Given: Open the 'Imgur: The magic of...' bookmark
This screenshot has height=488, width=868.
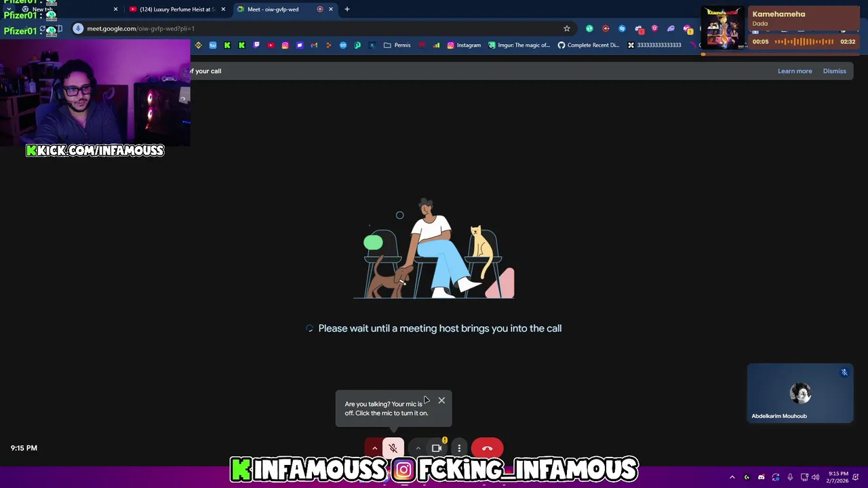Looking at the screenshot, I should click(519, 45).
